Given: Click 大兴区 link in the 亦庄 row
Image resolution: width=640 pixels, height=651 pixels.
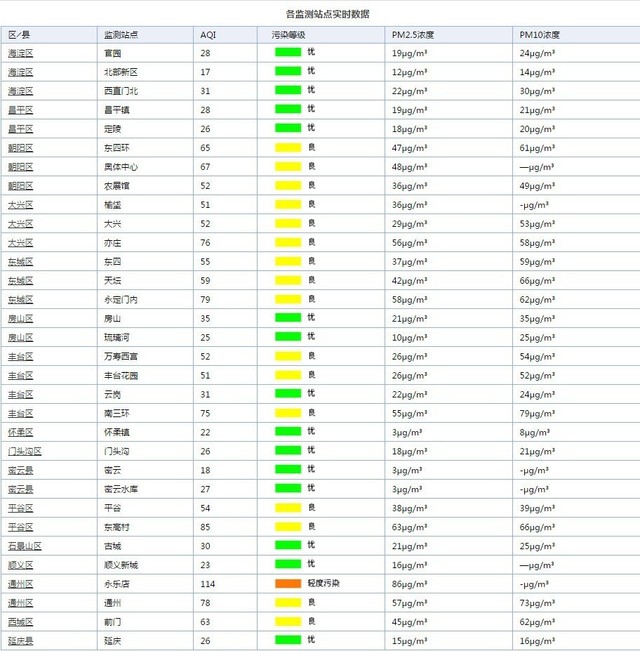Looking at the screenshot, I should click(21, 243).
